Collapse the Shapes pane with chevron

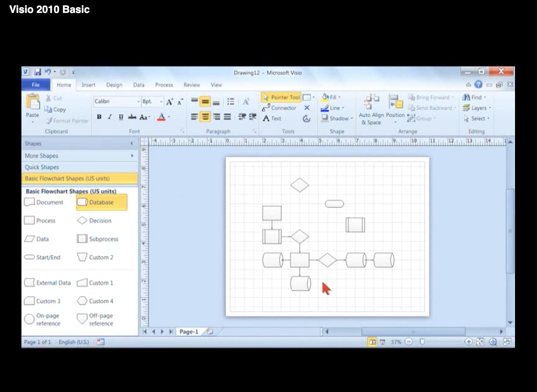coord(132,143)
